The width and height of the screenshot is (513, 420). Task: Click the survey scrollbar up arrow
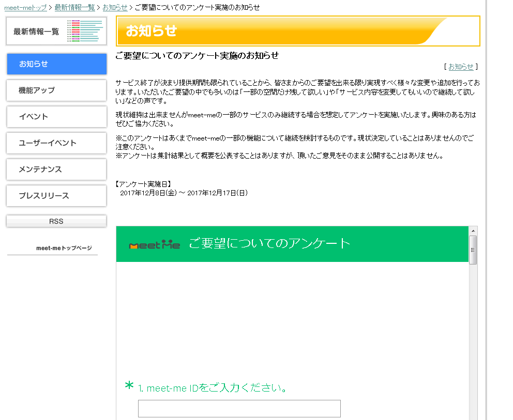click(473, 231)
